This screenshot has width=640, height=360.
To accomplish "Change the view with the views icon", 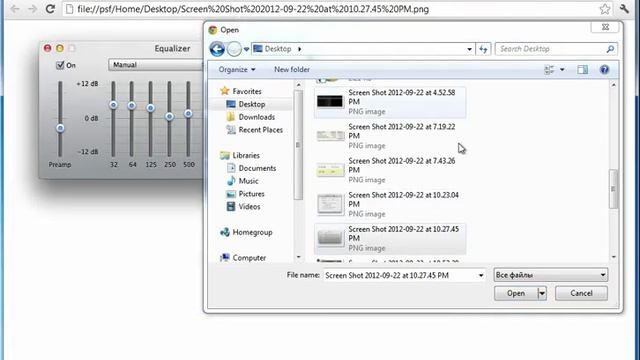I will (x=549, y=70).
